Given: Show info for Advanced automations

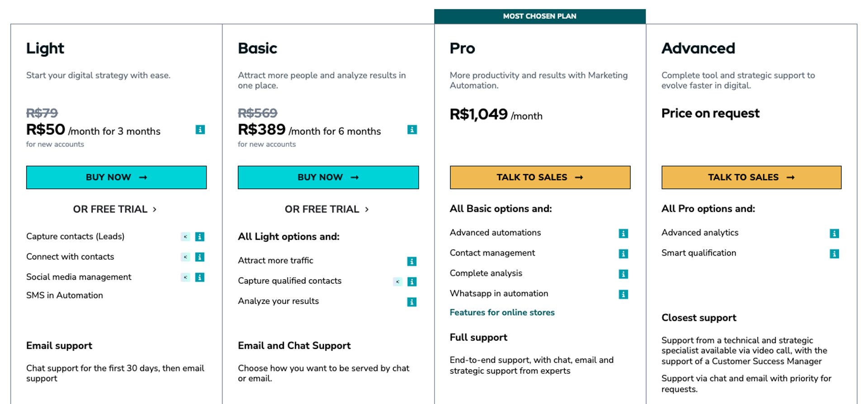Looking at the screenshot, I should (x=623, y=233).
